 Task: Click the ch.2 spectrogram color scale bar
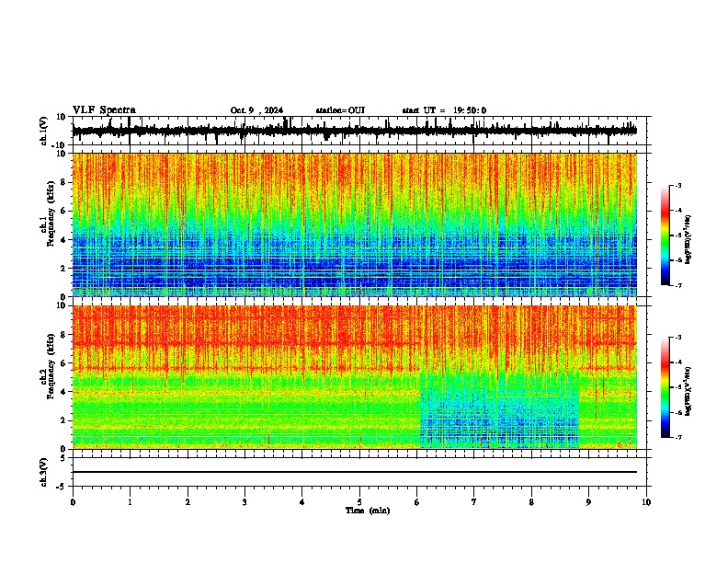(665, 387)
